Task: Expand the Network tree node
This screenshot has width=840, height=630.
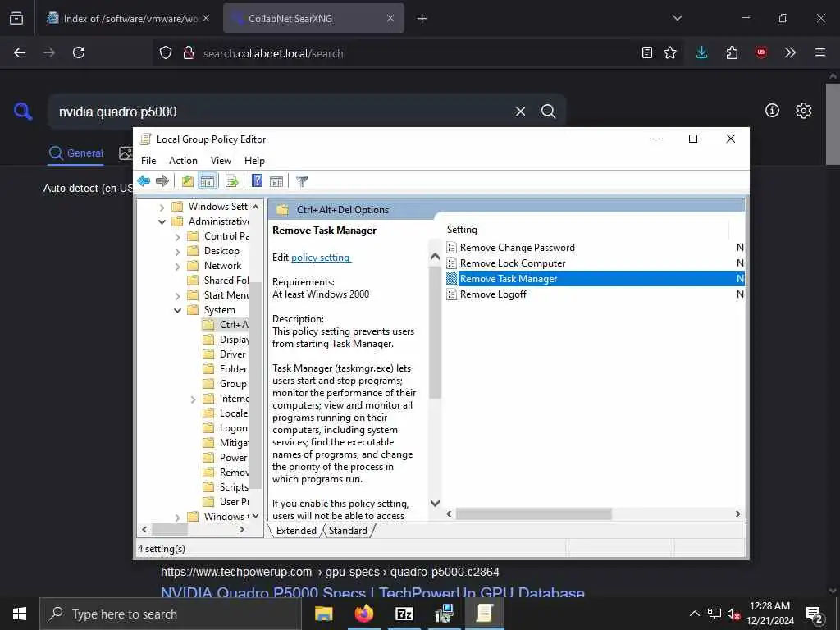Action: click(x=177, y=266)
